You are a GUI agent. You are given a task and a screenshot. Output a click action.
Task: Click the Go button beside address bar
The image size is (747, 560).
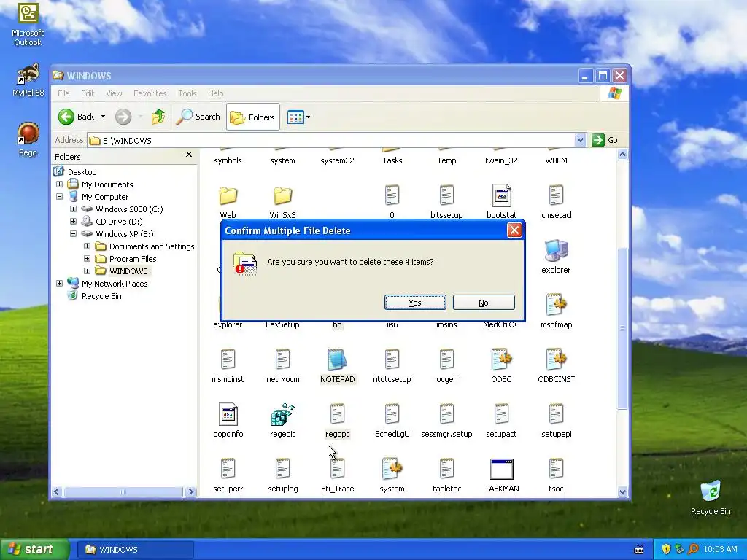pos(605,140)
